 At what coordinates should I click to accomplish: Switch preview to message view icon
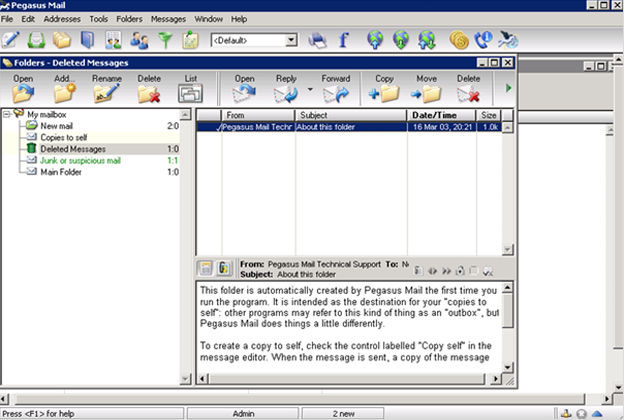[206, 268]
